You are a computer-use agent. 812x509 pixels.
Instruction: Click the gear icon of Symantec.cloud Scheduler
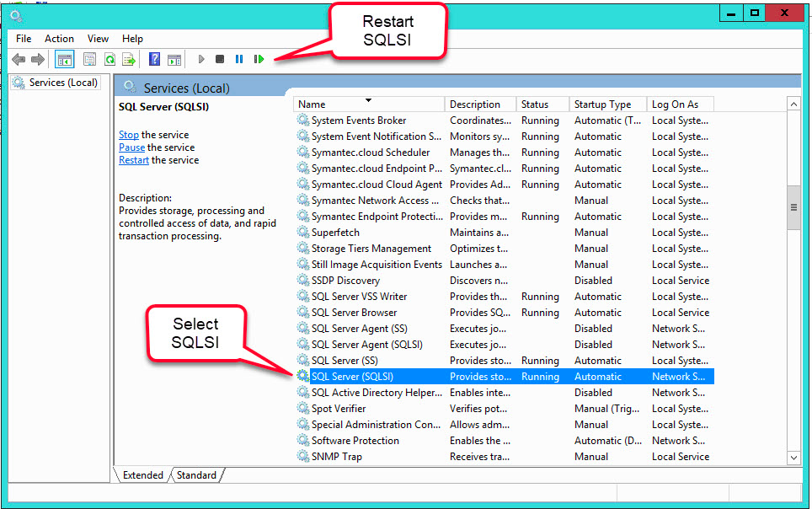(303, 153)
